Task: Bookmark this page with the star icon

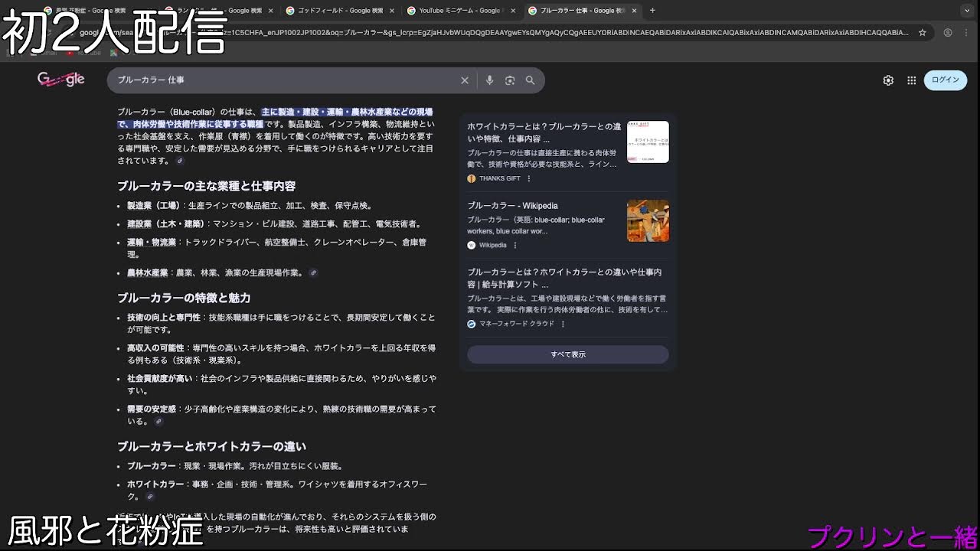Action: 923,33
